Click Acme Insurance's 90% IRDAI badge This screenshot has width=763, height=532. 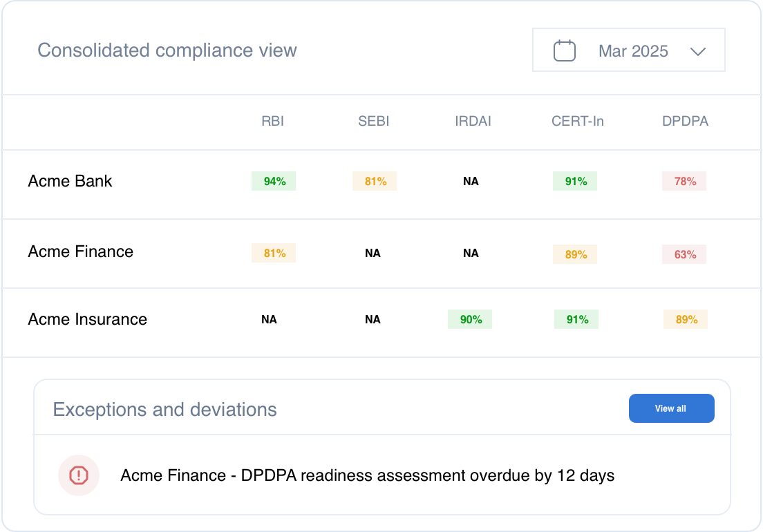pyautogui.click(x=470, y=319)
